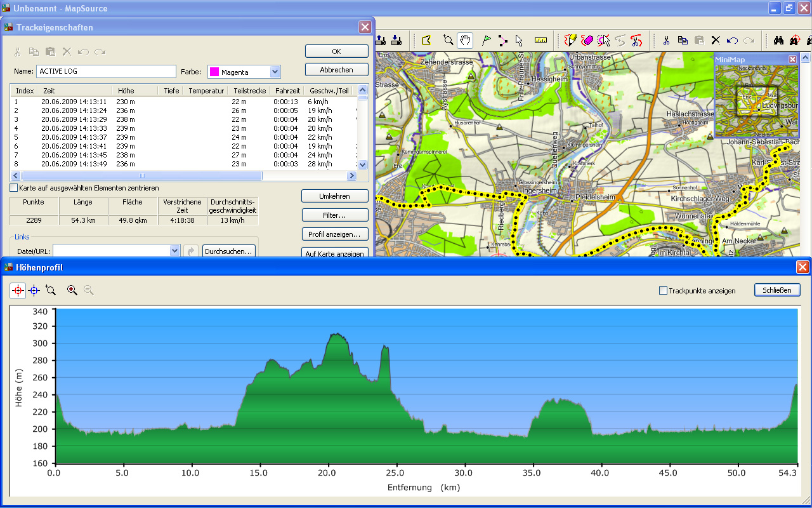Click the binoculars Find icon
Viewport: 812px width, 508px height.
(779, 41)
